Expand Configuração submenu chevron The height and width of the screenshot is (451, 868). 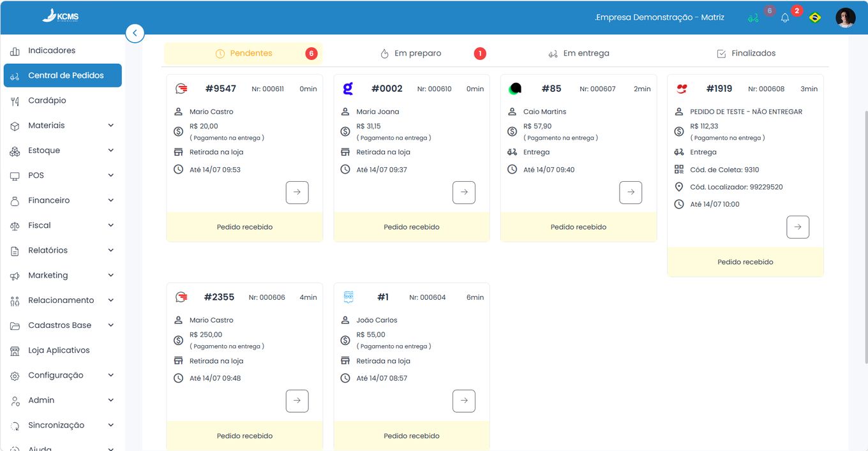pyautogui.click(x=111, y=375)
